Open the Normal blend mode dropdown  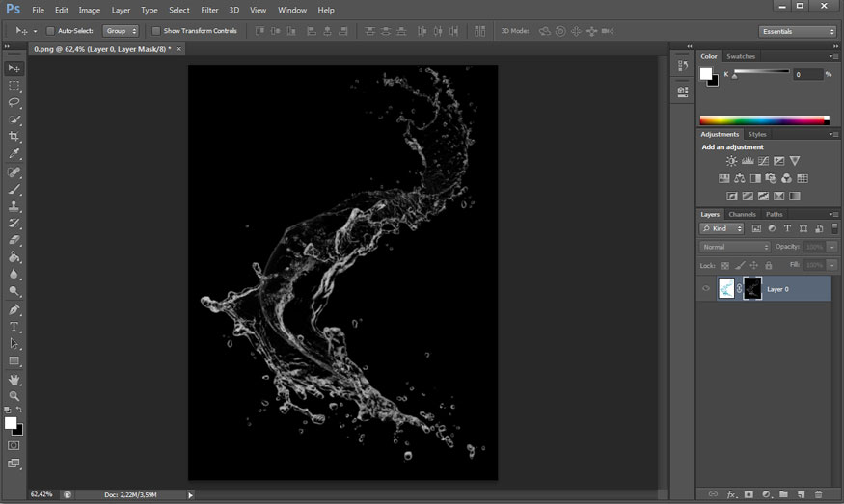coord(735,247)
